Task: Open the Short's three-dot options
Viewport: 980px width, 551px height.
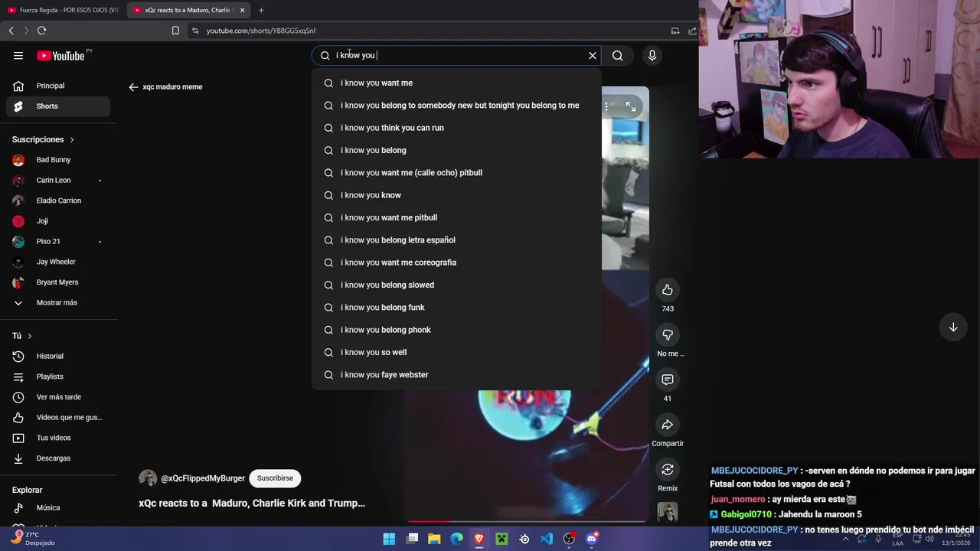Action: pyautogui.click(x=606, y=107)
